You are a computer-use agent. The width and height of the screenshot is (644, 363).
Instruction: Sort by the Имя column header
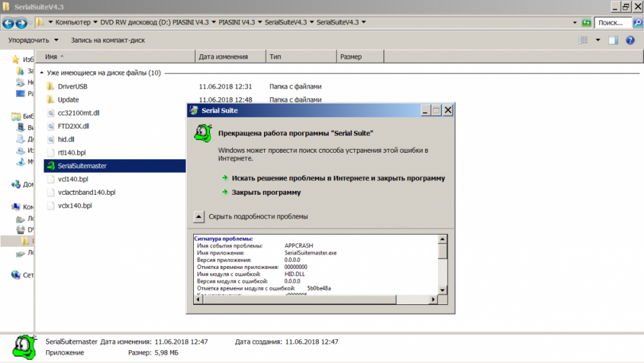(115, 57)
